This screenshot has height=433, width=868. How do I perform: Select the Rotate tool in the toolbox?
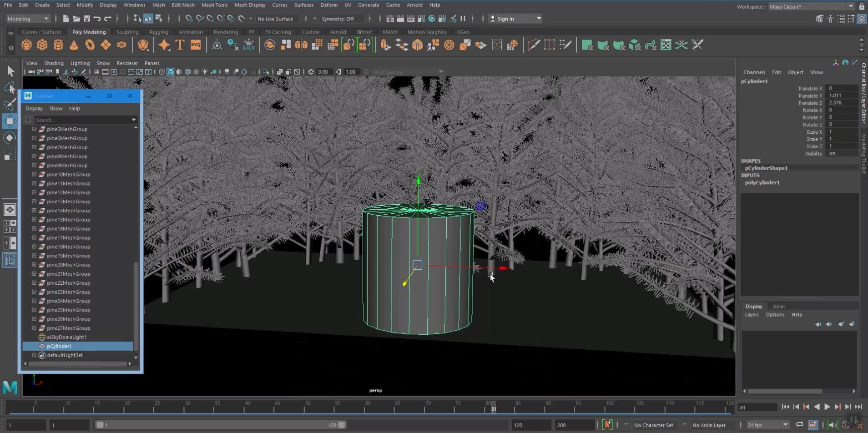[x=10, y=138]
